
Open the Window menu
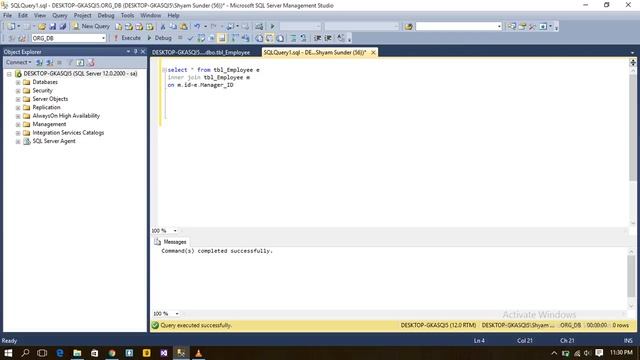coord(151,15)
